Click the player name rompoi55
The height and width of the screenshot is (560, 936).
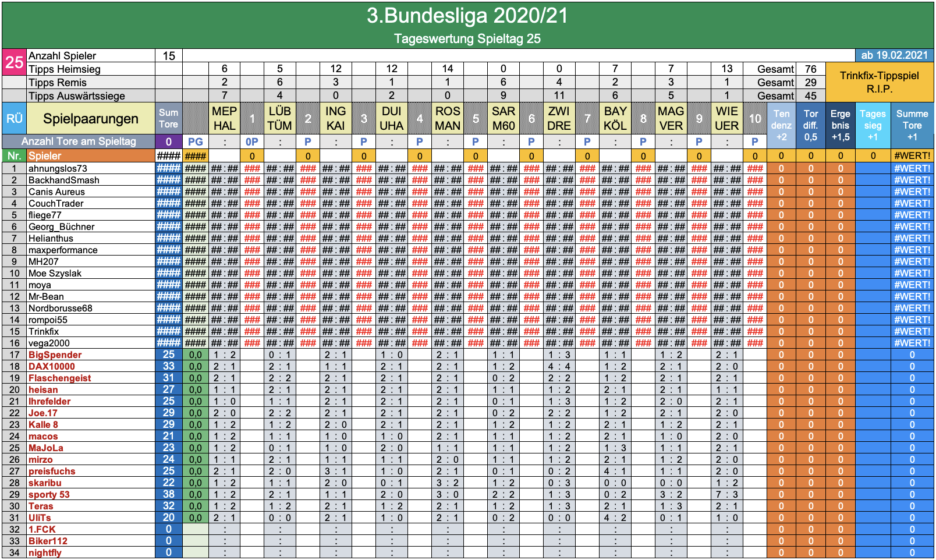tap(48, 320)
